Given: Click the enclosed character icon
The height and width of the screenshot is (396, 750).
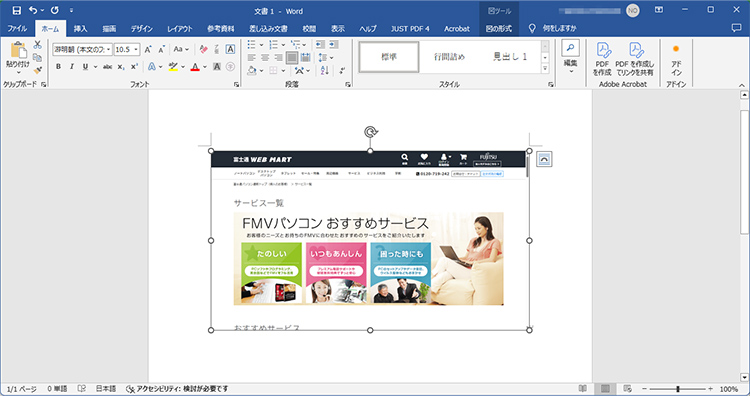Looking at the screenshot, I should tap(230, 66).
